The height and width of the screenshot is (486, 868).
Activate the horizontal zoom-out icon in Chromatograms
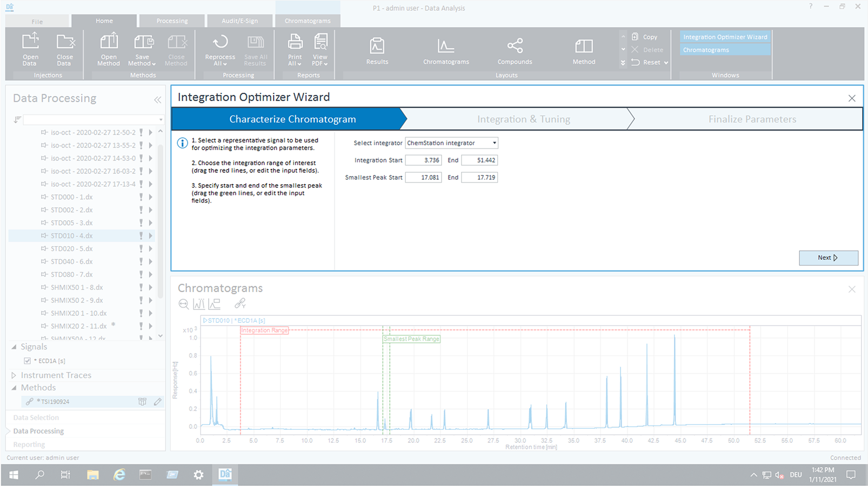click(x=184, y=303)
